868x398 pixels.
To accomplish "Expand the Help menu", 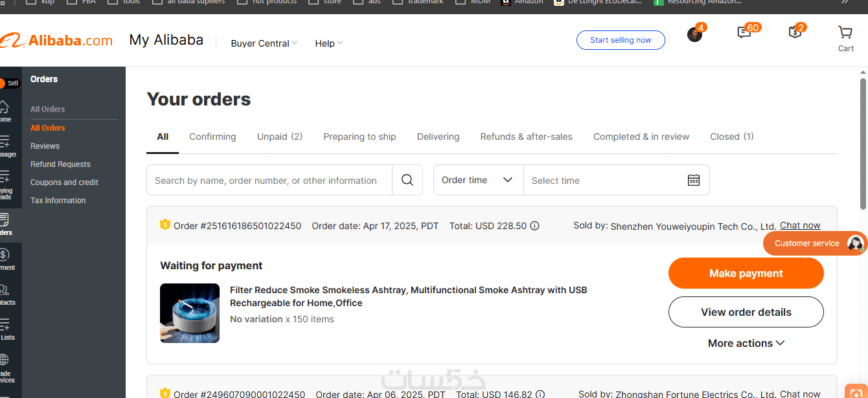I will tap(329, 43).
